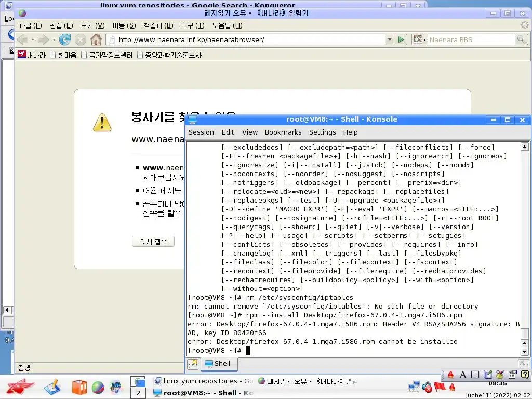Switch to the linux yum repositories taskbar entry
Screen dimensions: 532x399
pos(203,381)
